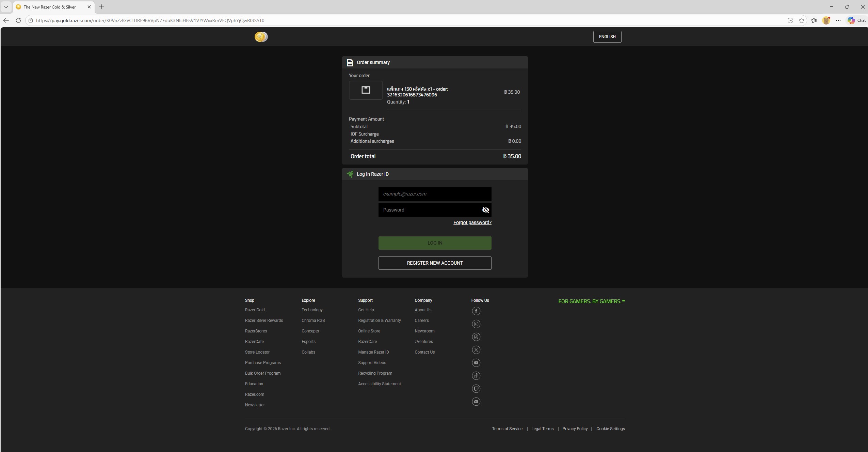Toggle password visibility eye icon
The height and width of the screenshot is (452, 868).
(485, 210)
